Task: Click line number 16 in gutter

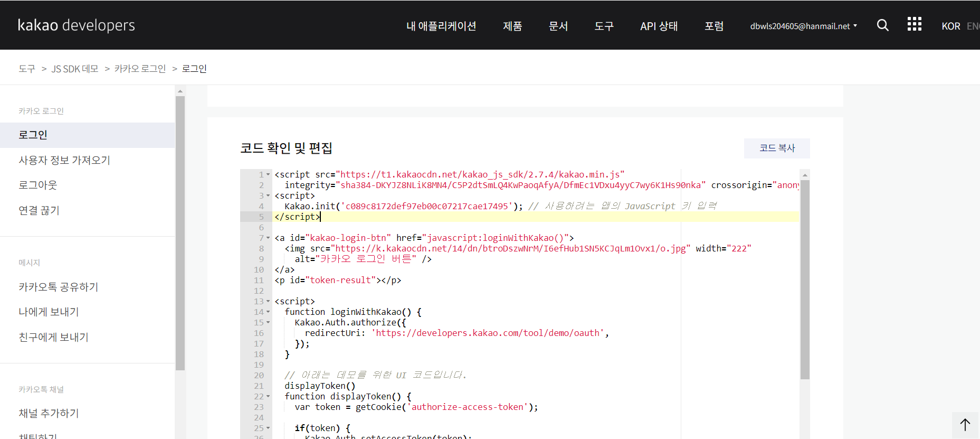Action: [x=259, y=333]
